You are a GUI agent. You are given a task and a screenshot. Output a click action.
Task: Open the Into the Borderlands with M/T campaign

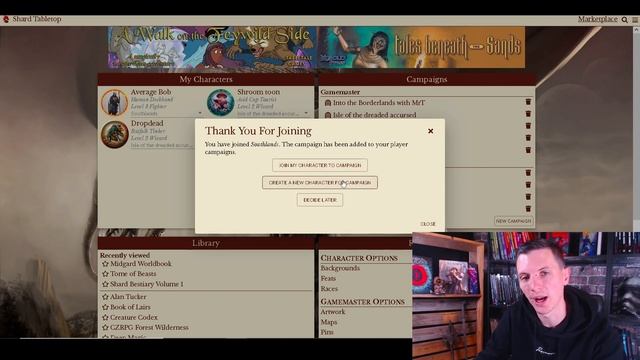(x=379, y=103)
